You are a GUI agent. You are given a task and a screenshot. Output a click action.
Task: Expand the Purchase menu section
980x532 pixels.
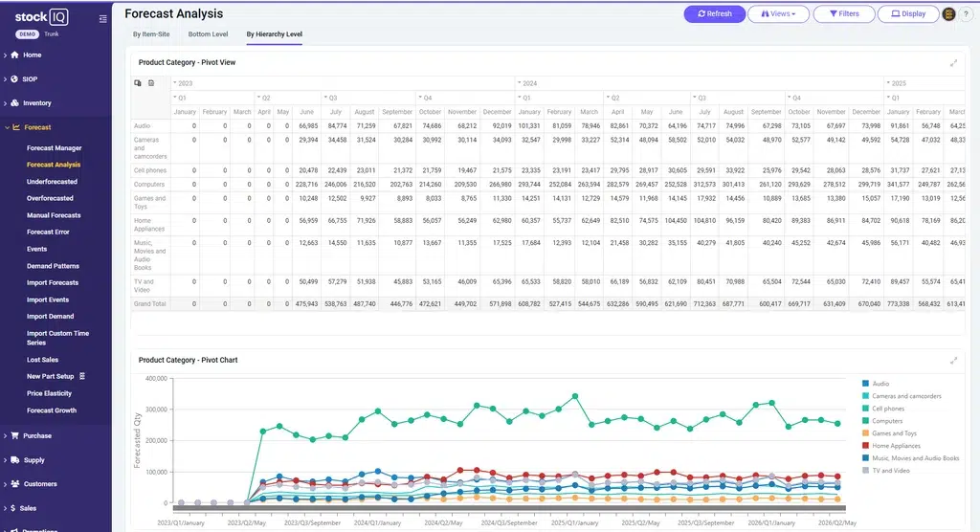point(37,435)
